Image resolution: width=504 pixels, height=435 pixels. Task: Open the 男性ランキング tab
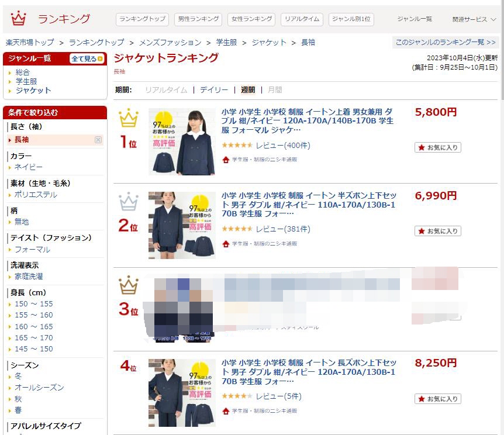click(198, 19)
